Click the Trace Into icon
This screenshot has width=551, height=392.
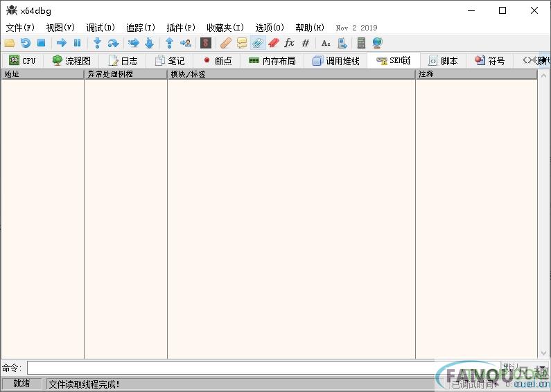[134, 43]
